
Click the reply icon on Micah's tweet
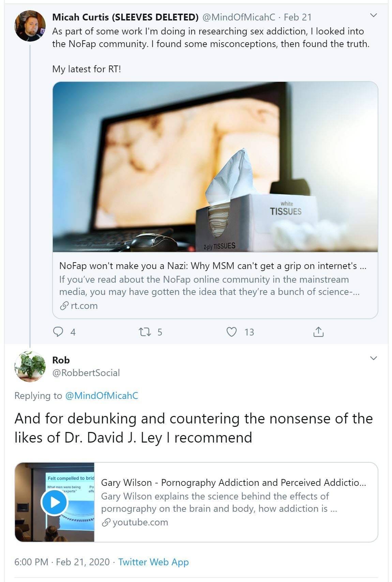[58, 332]
